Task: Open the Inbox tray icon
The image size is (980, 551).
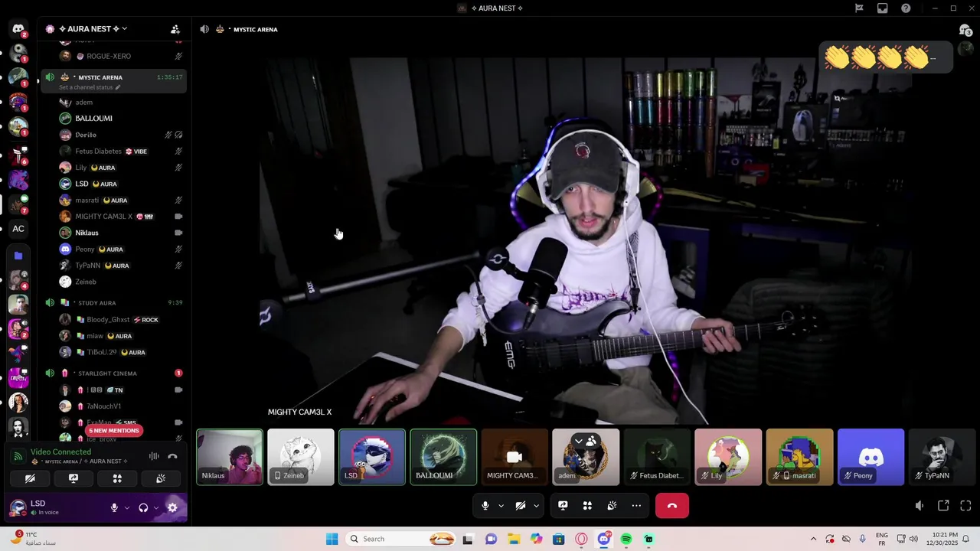Action: point(883,8)
